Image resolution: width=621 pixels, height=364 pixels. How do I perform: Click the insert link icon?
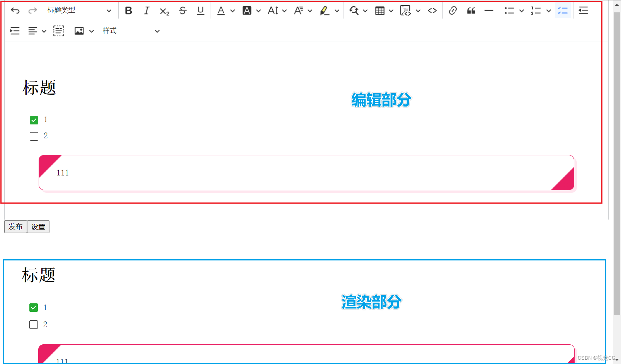(453, 10)
